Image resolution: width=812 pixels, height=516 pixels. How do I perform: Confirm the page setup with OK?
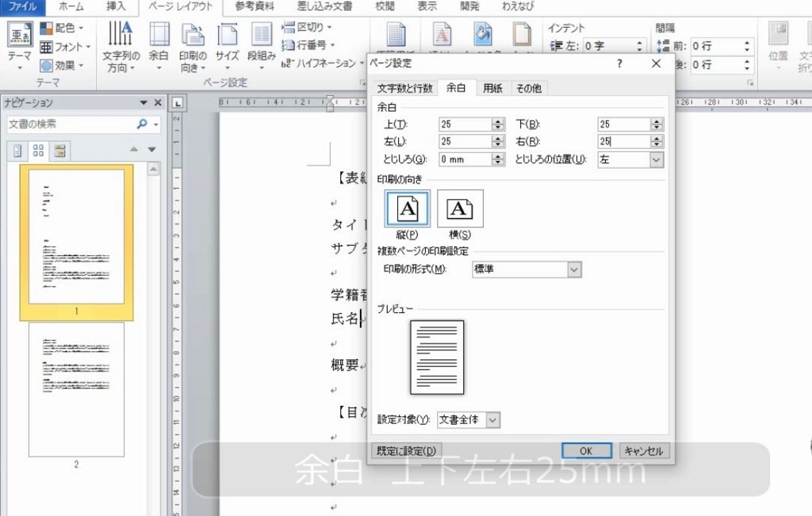tap(586, 451)
